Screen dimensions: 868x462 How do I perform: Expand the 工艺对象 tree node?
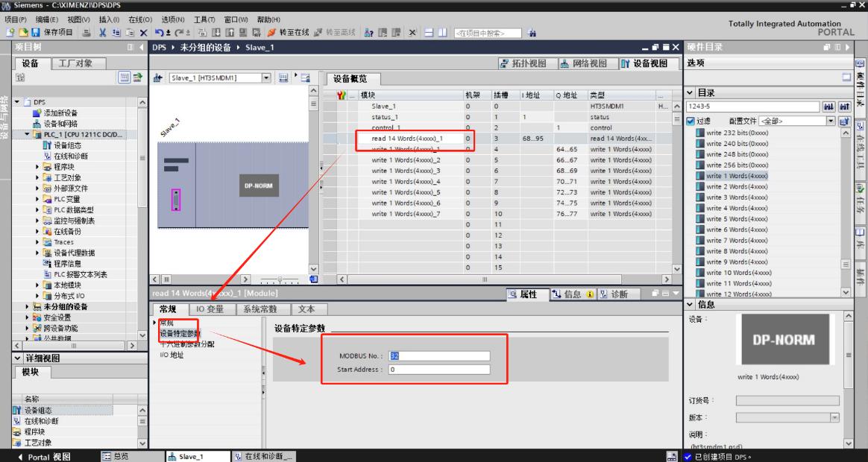coord(37,177)
